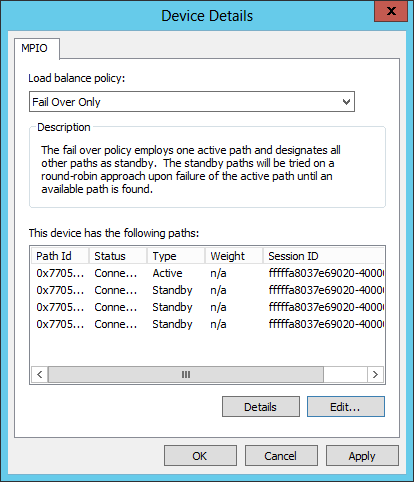The height and width of the screenshot is (482, 414).
Task: Click Cancel to discard changes
Action: tap(281, 456)
